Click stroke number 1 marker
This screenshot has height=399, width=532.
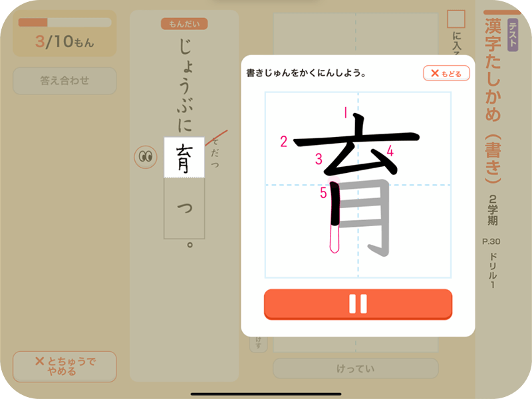coord(345,112)
